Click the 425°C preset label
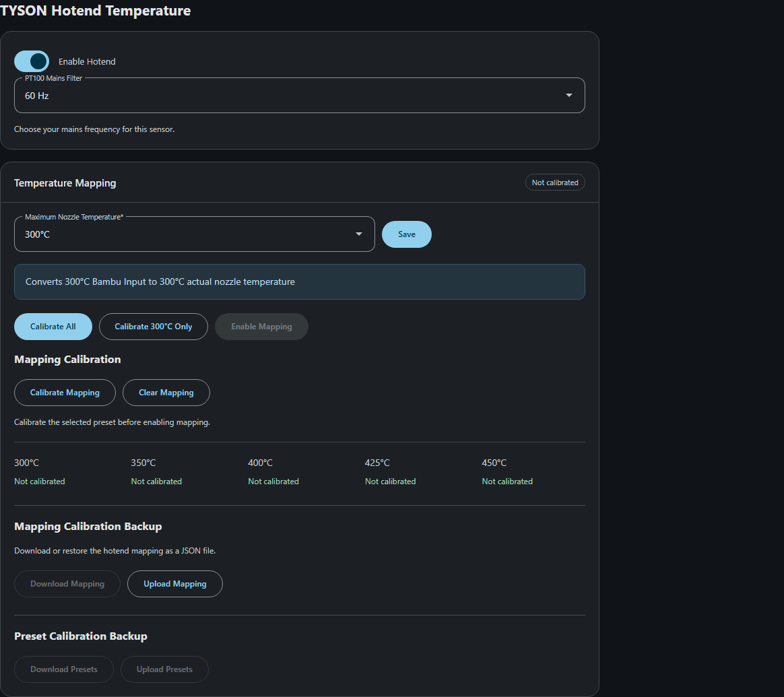The height and width of the screenshot is (697, 784). [x=377, y=463]
